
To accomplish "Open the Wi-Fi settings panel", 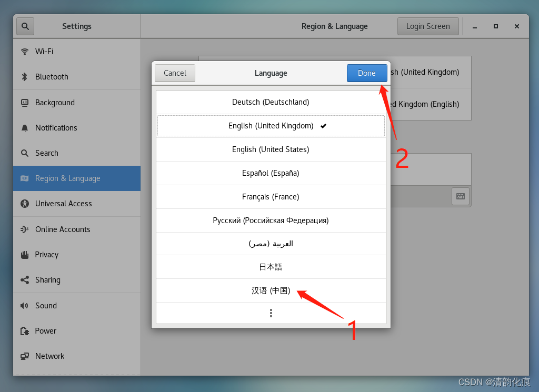I will click(77, 52).
